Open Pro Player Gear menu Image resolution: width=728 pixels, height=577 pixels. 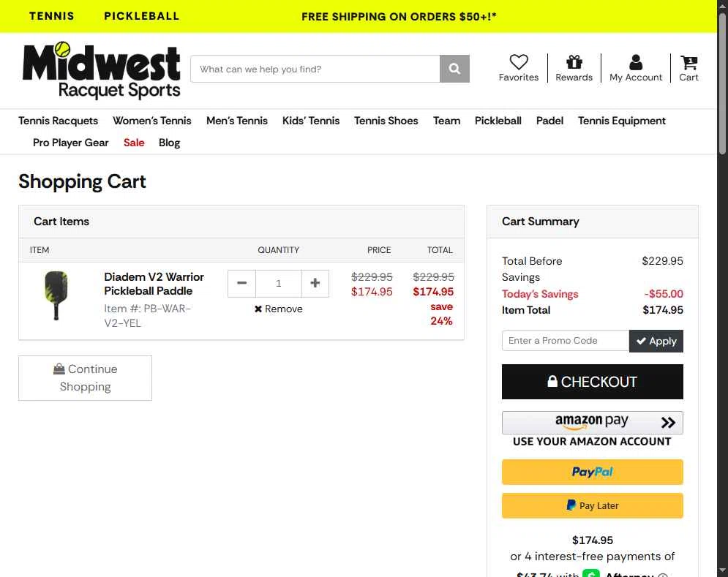coord(70,143)
